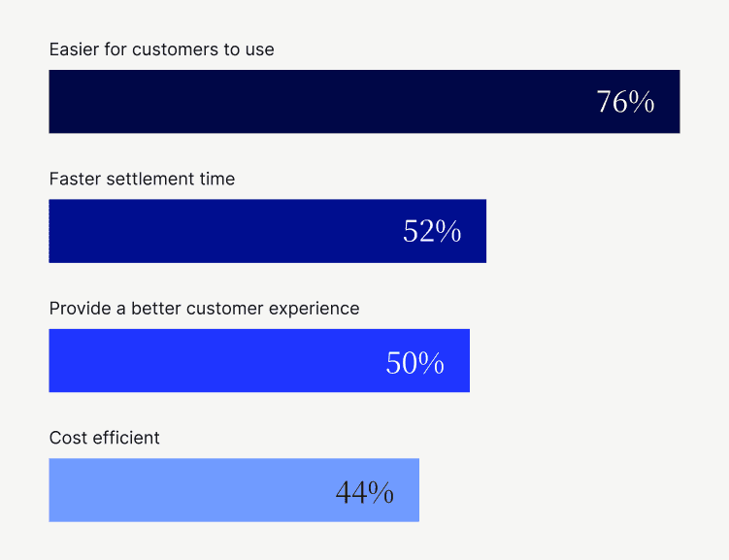Click the 52% value label

(x=432, y=231)
